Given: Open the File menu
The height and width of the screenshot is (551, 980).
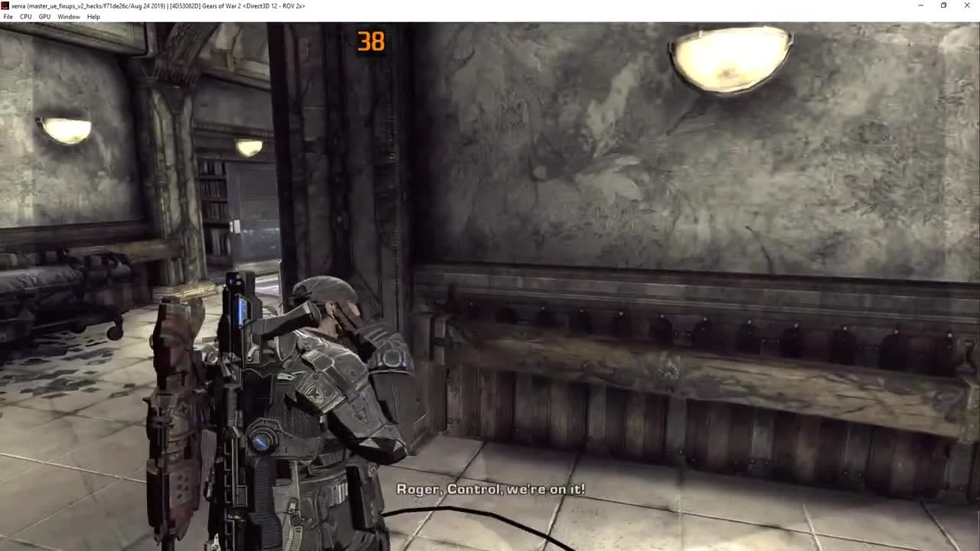Looking at the screenshot, I should (8, 17).
